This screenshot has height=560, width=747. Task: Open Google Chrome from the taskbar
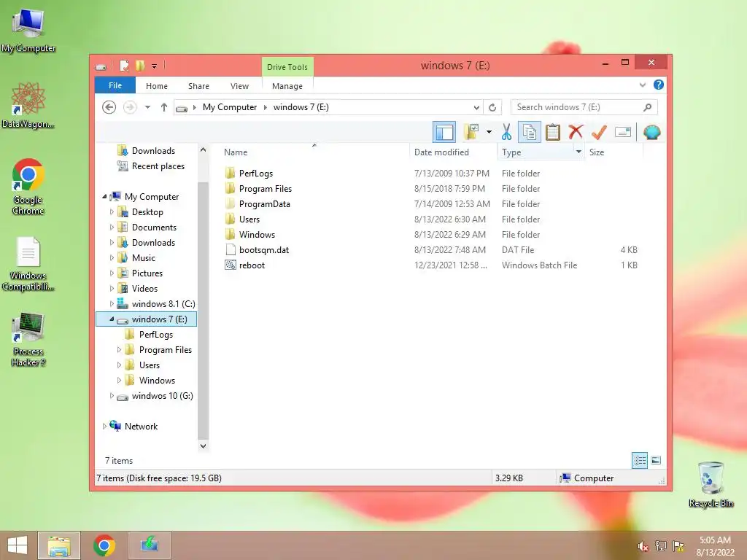coord(104,545)
